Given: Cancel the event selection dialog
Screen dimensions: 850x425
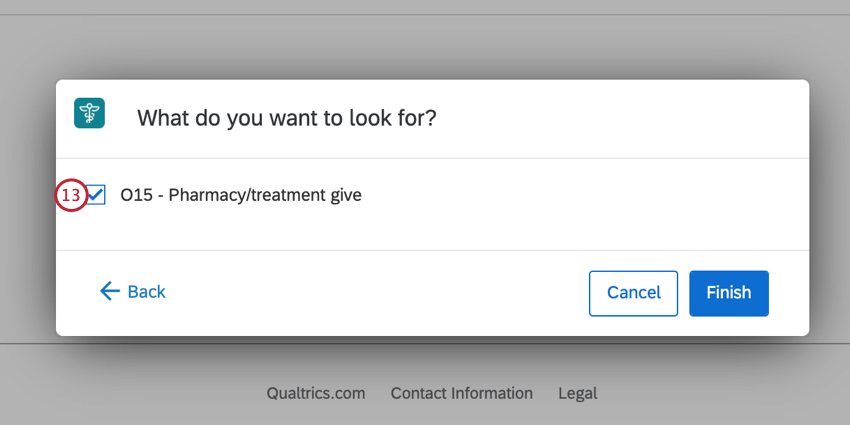Looking at the screenshot, I should tap(633, 293).
